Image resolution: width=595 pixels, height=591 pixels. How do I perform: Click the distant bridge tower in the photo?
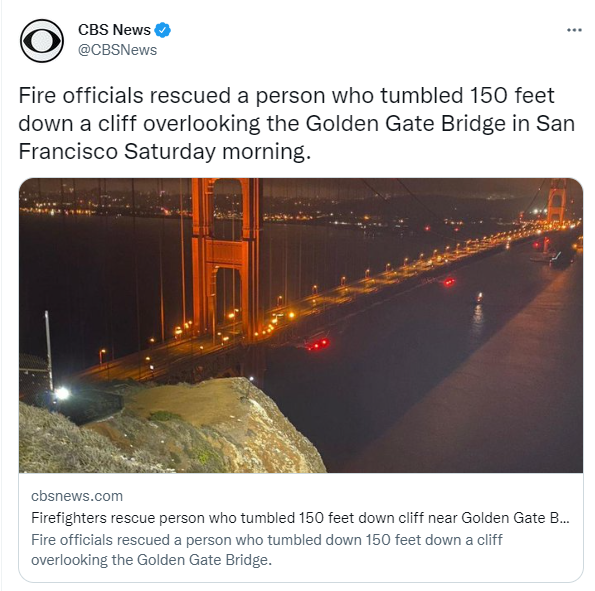tap(556, 202)
